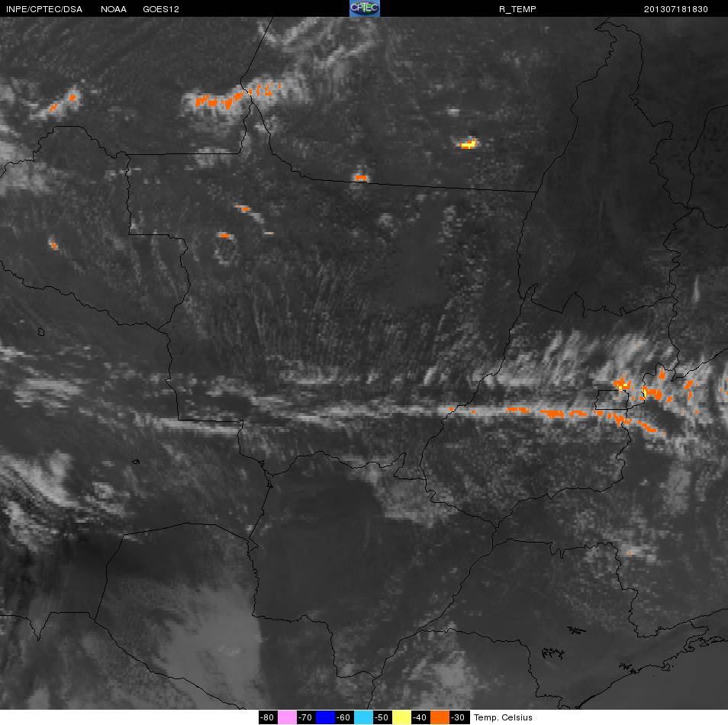Click the -60 legend value
This screenshot has width=728, height=725.
344,717
